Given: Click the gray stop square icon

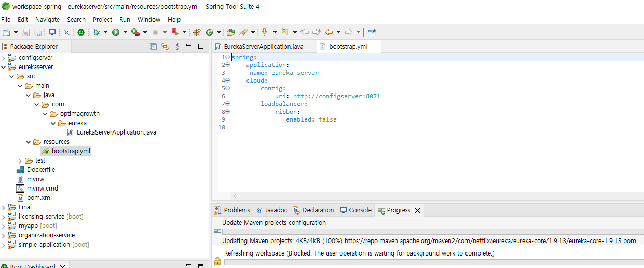Looking at the screenshot, I should pos(155,32).
